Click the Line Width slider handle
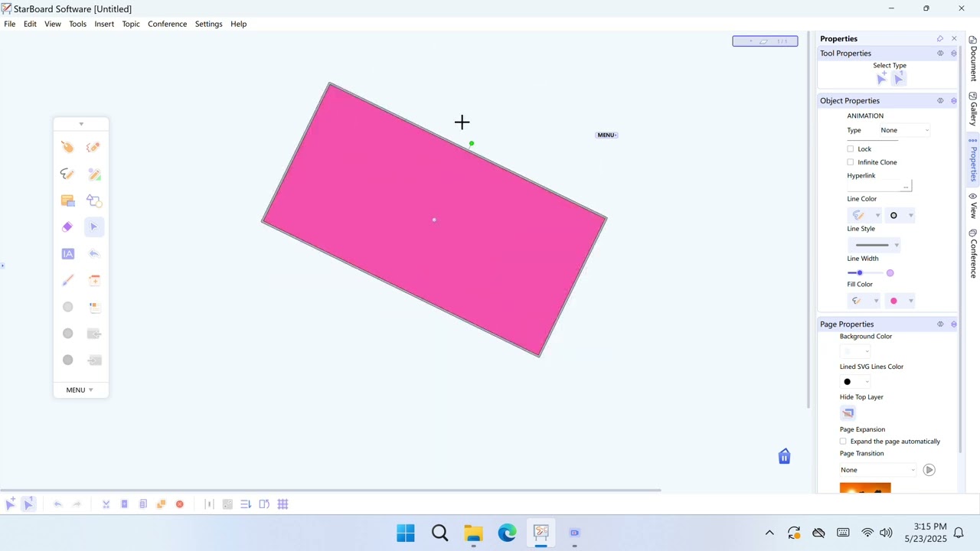Image resolution: width=980 pixels, height=551 pixels. 860,273
